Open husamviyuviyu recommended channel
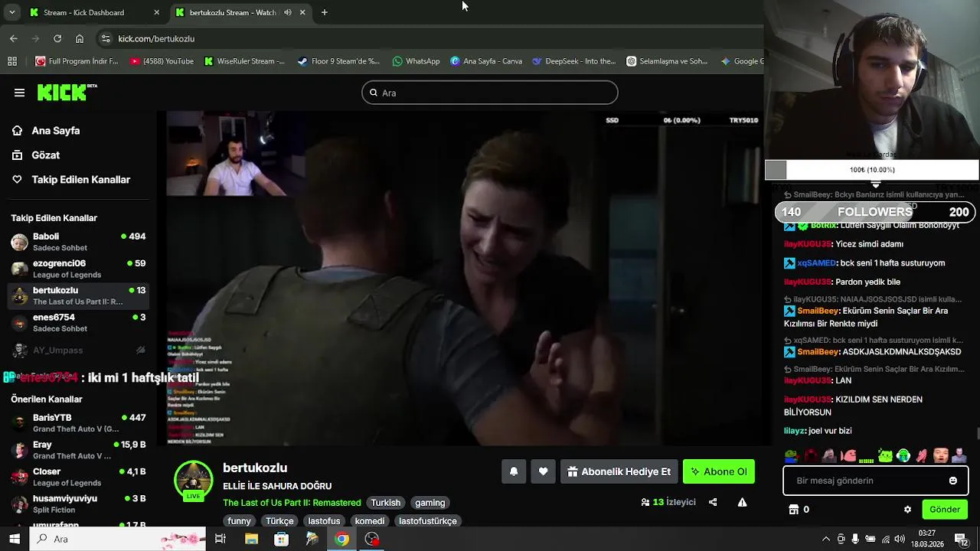 click(78, 504)
